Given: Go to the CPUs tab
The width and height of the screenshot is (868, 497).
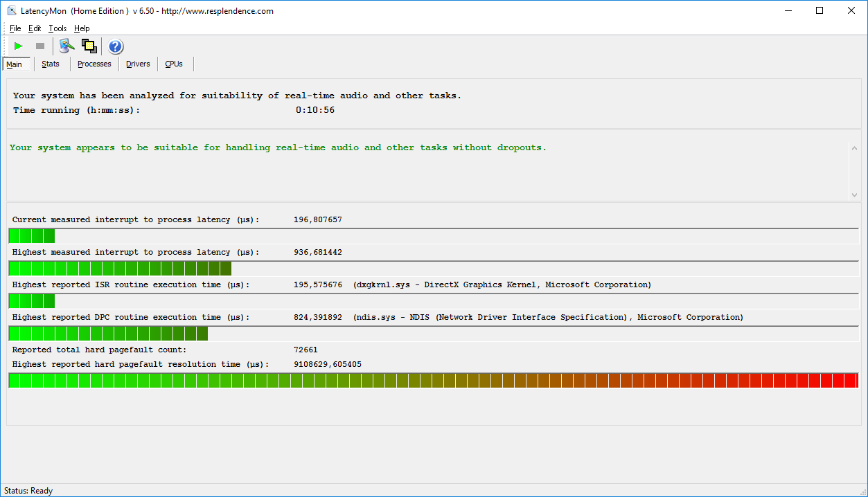Looking at the screenshot, I should [174, 64].
